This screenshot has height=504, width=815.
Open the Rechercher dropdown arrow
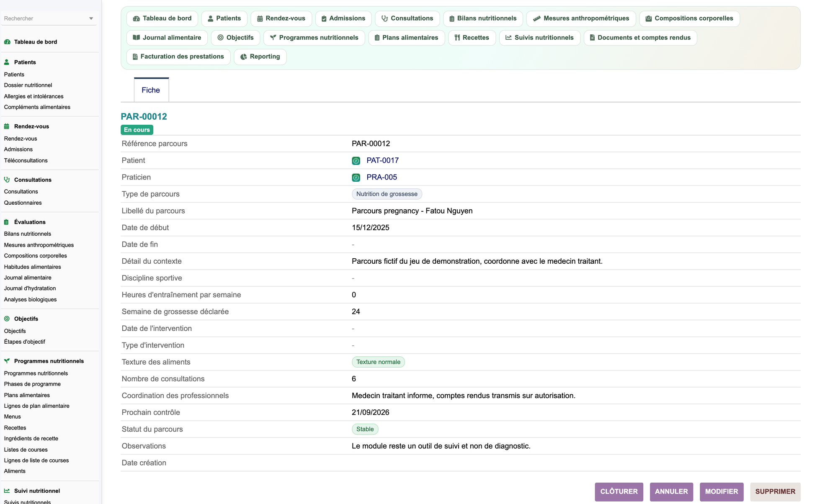[91, 19]
